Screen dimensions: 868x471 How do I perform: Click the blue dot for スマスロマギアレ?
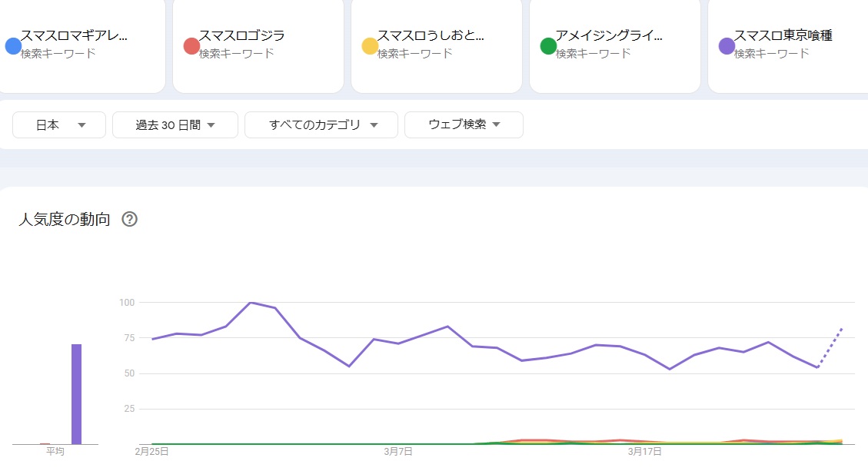(12, 46)
